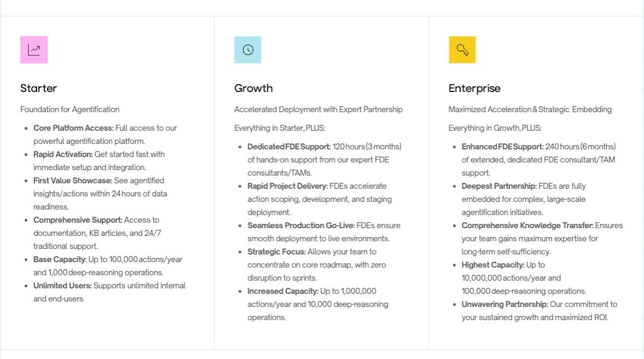The width and height of the screenshot is (644, 359).
Task: Click 'Accelerated Deployment with Expert Partnership' subtitle
Action: pos(318,109)
